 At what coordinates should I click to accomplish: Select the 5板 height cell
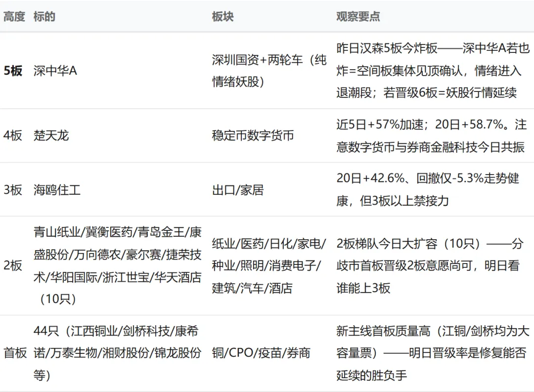tap(13, 71)
